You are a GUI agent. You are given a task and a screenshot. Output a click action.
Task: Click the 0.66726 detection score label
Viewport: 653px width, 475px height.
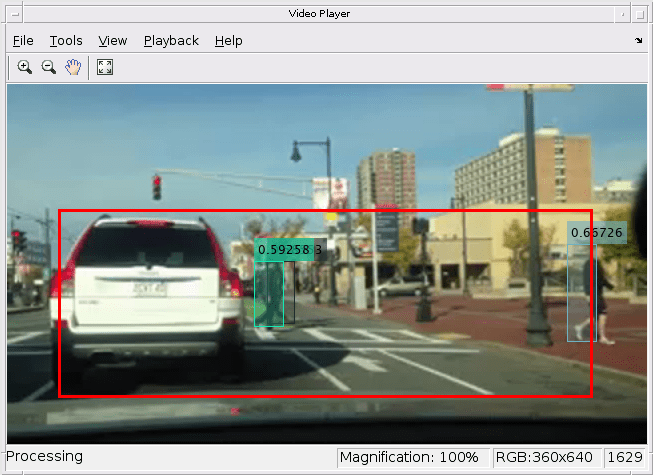pyautogui.click(x=597, y=232)
